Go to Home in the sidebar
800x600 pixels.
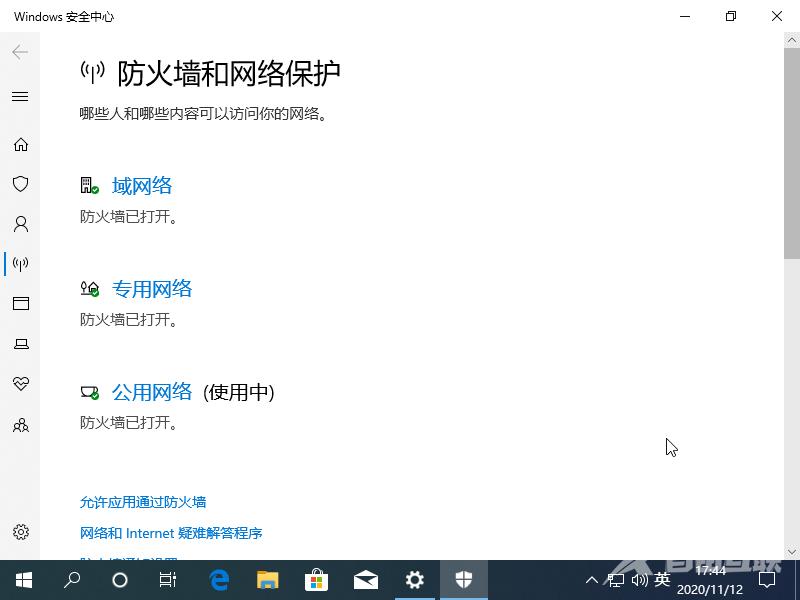pyautogui.click(x=21, y=144)
